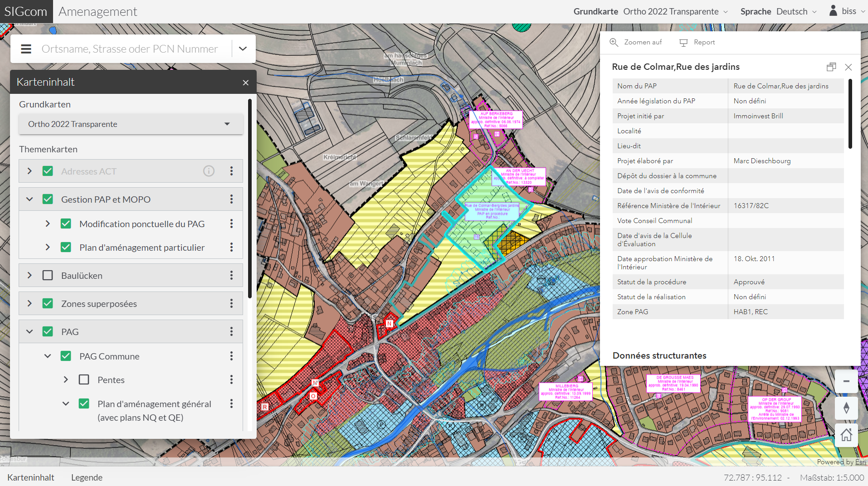Image resolution: width=868 pixels, height=486 pixels.
Task: Click the Report action link
Action: tap(697, 42)
